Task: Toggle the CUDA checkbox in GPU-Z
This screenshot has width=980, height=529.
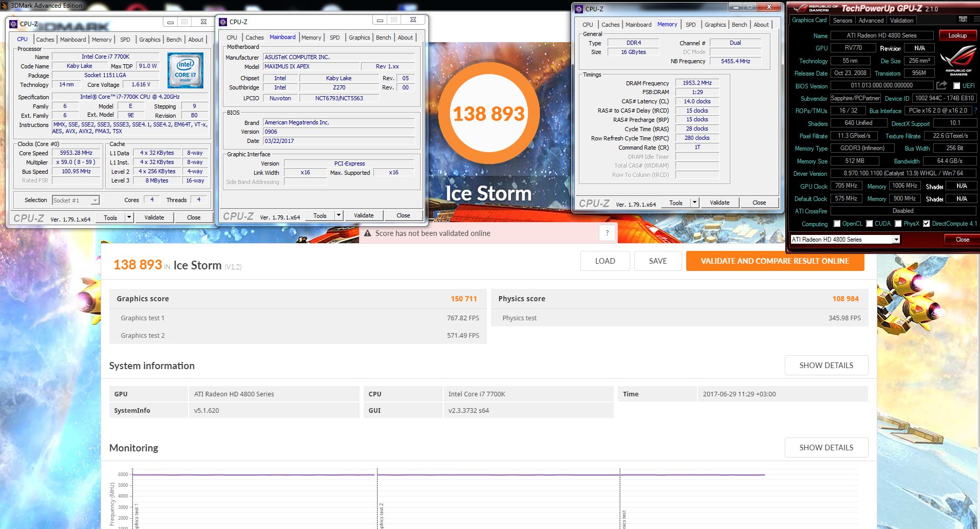Action: 870,224
